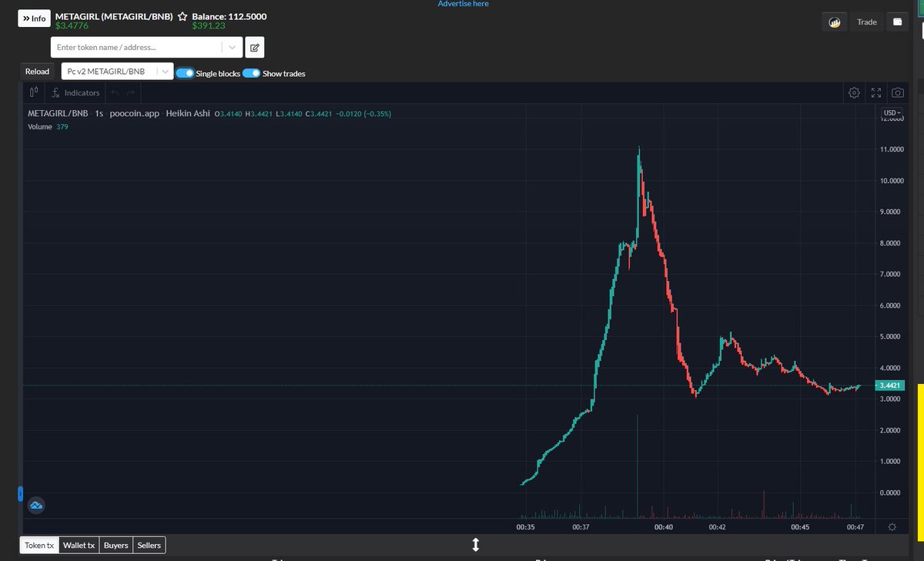Expand the token search dropdown arrow
This screenshot has width=924, height=561.
click(x=233, y=47)
